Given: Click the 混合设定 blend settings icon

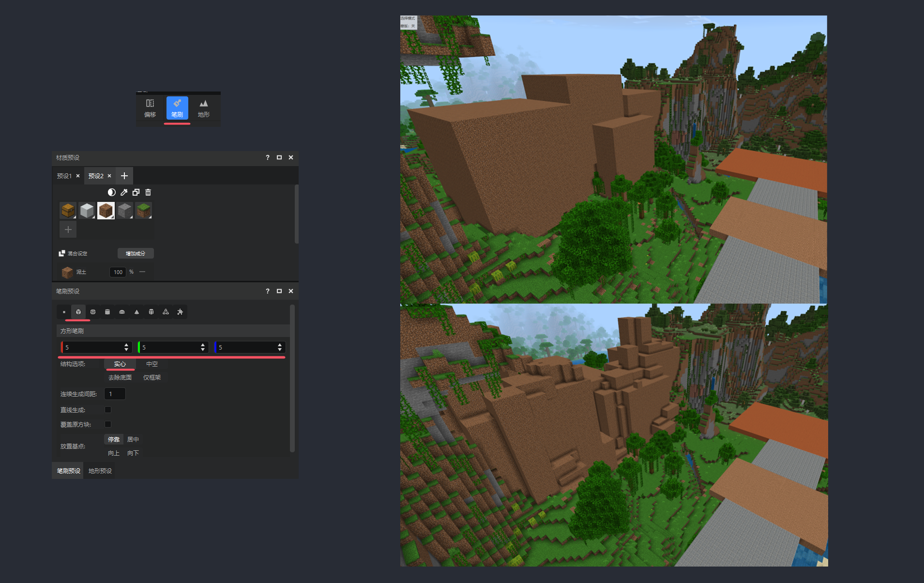Looking at the screenshot, I should tap(62, 253).
